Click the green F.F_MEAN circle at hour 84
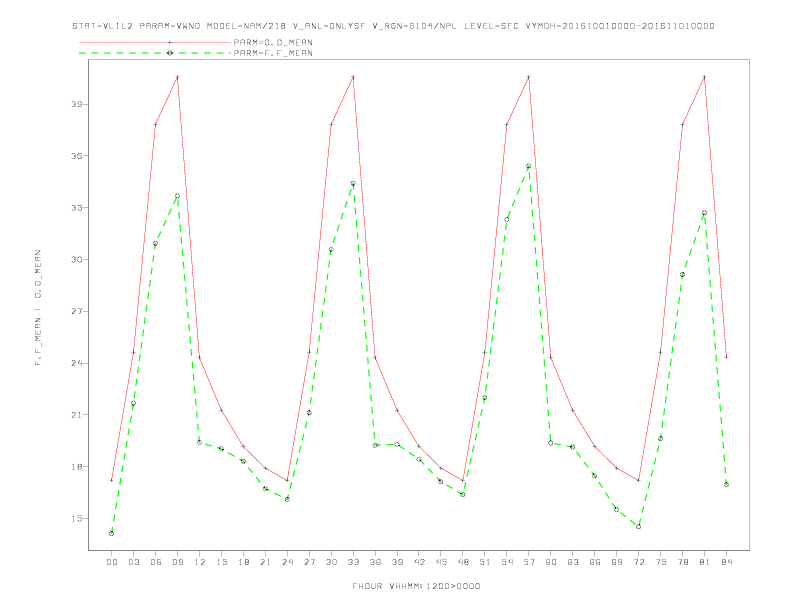This screenshot has height=612, width=792. click(726, 484)
